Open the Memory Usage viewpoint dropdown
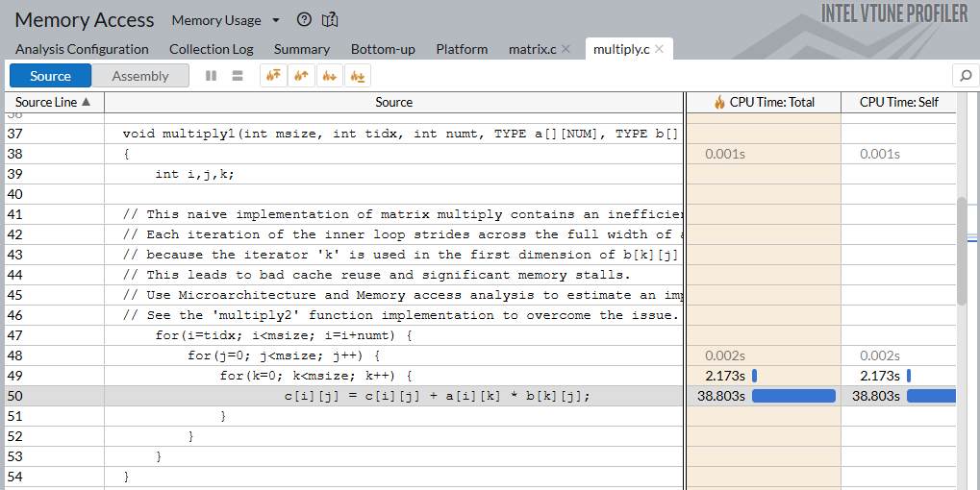The height and width of the screenshot is (490, 980). point(226,20)
